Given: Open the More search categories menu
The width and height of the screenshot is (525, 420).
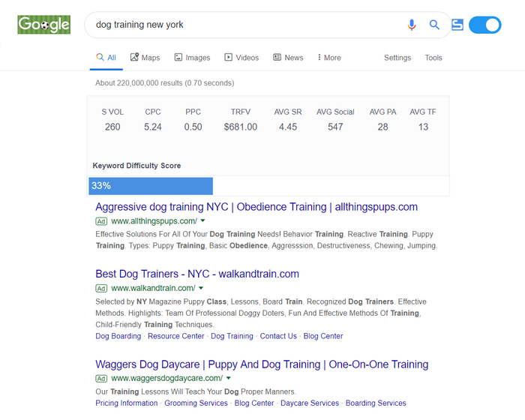Looking at the screenshot, I should (x=329, y=58).
